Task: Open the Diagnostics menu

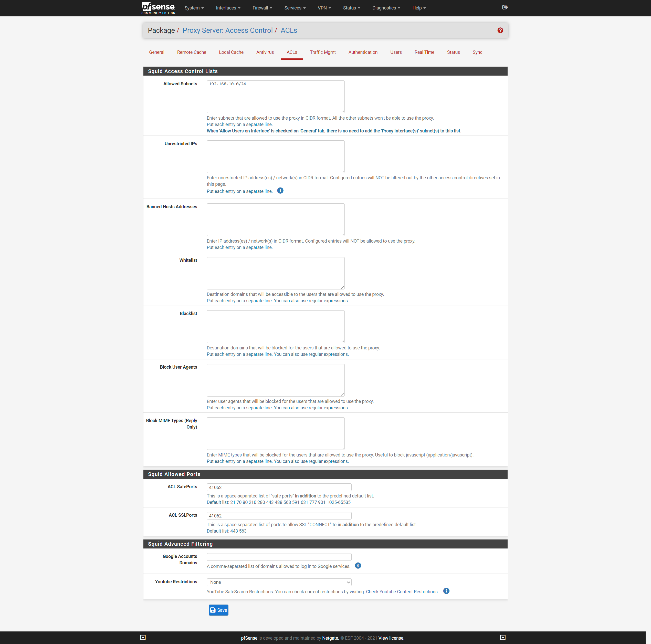Action: [386, 8]
